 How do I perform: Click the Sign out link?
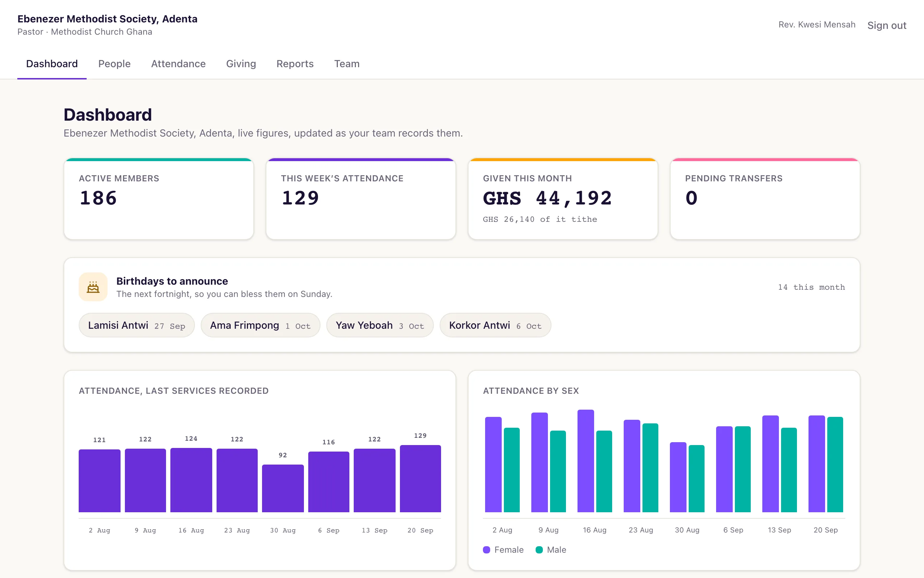[x=886, y=25]
